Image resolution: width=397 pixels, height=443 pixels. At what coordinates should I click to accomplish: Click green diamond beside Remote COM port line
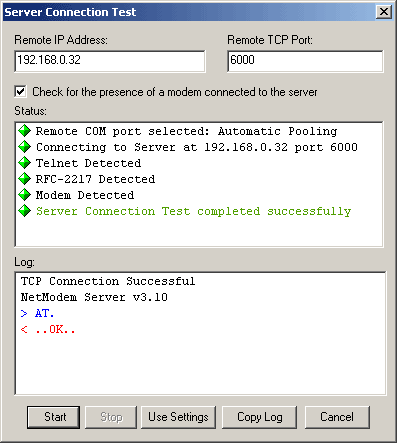(24, 131)
